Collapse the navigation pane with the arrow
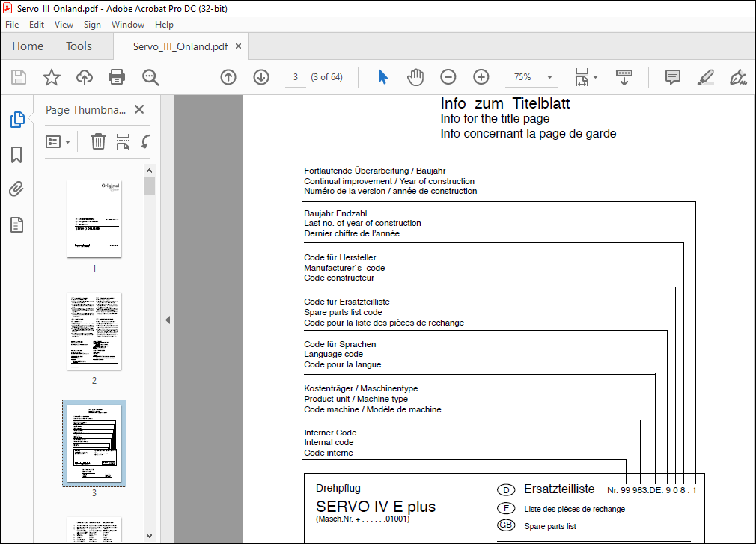 click(x=168, y=320)
